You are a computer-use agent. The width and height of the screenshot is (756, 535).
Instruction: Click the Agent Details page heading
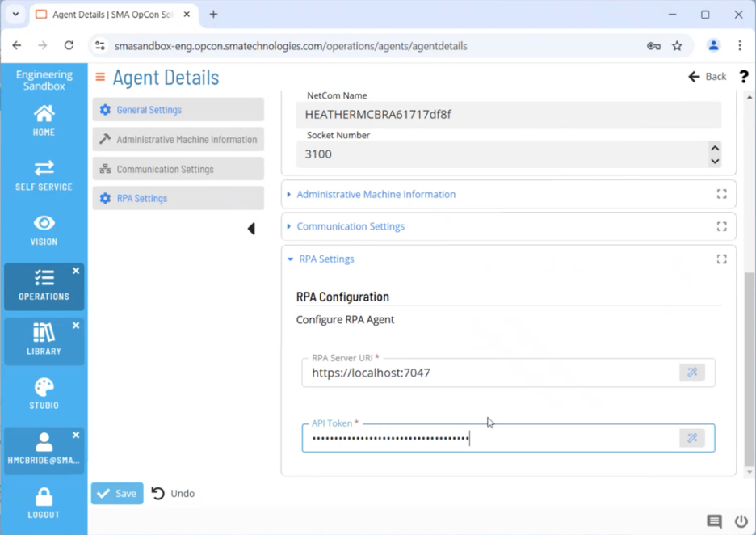pos(166,78)
